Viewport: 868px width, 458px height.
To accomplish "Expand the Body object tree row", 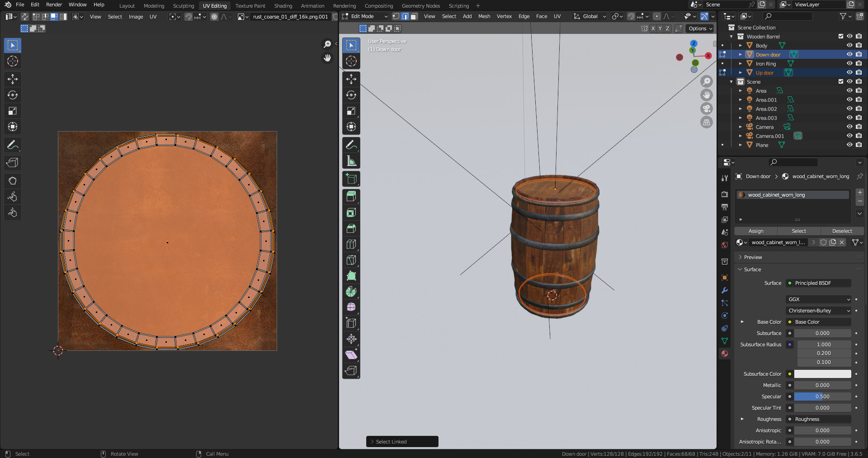I will coord(741,46).
